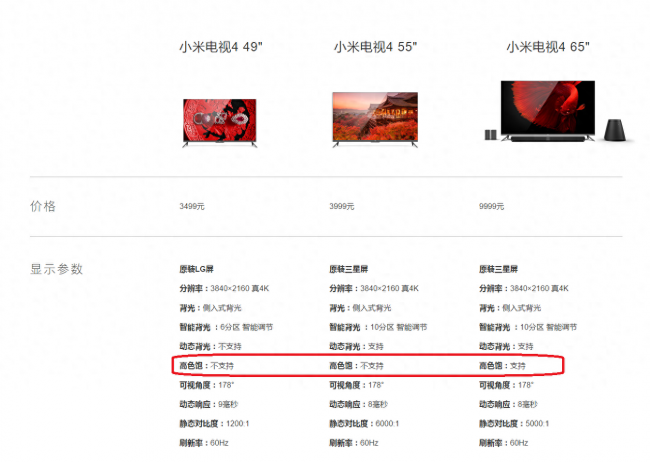Select the 显示参数 section label

click(56, 269)
